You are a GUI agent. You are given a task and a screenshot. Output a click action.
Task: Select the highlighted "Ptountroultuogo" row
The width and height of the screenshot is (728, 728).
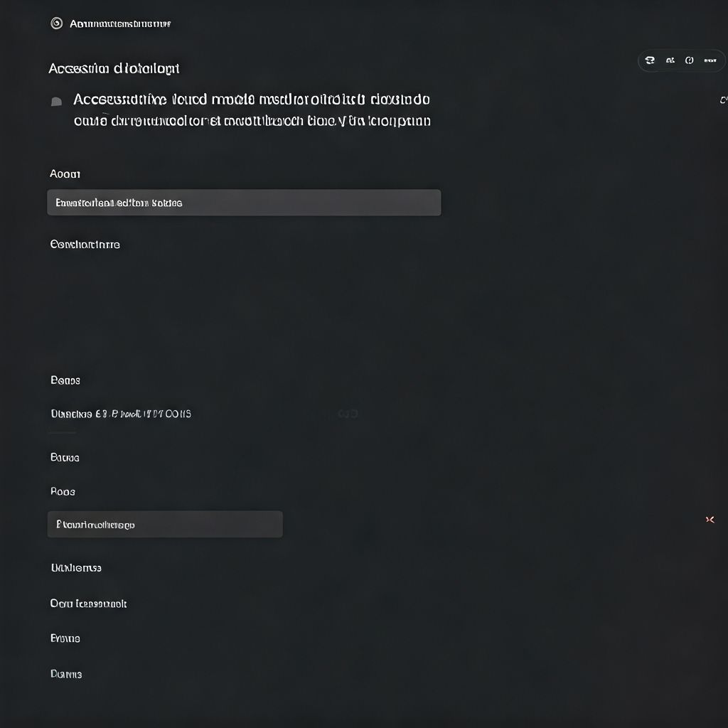(x=165, y=525)
